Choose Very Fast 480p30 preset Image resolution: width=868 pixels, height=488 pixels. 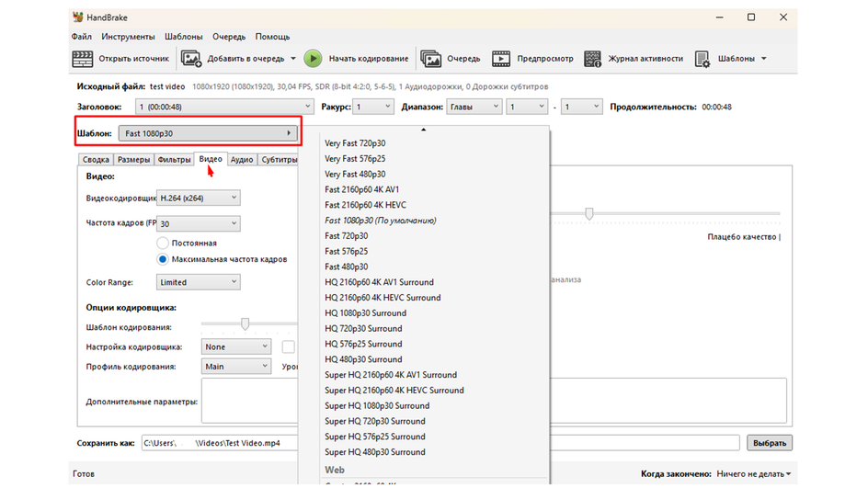coord(355,175)
